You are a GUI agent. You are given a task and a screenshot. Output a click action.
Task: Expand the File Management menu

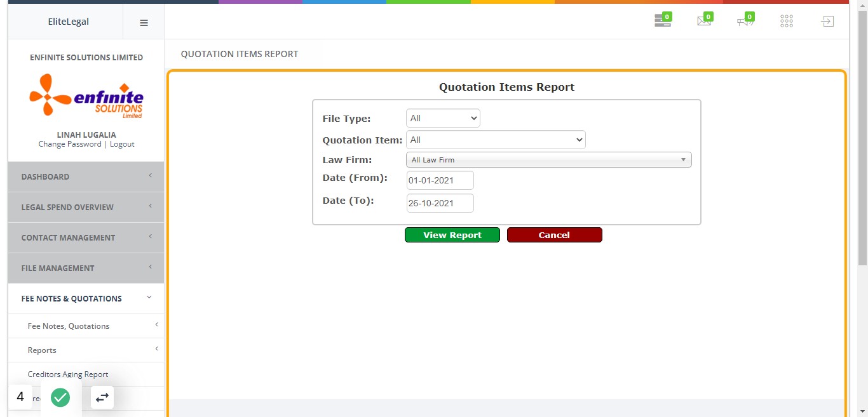pos(86,268)
